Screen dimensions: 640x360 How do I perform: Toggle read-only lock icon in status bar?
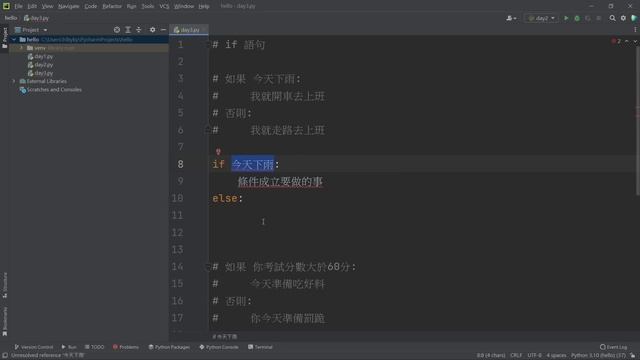coord(632,356)
